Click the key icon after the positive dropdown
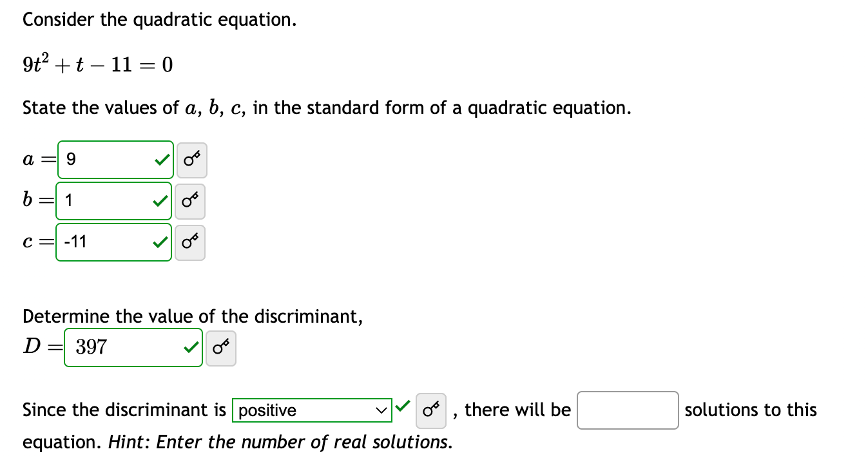Image resolution: width=868 pixels, height=467 pixels. click(430, 410)
